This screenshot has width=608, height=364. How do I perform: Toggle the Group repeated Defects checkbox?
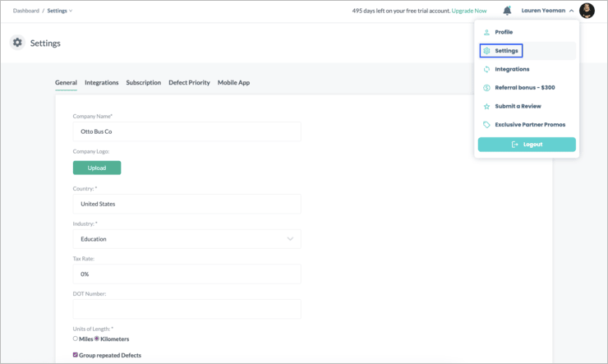click(76, 355)
